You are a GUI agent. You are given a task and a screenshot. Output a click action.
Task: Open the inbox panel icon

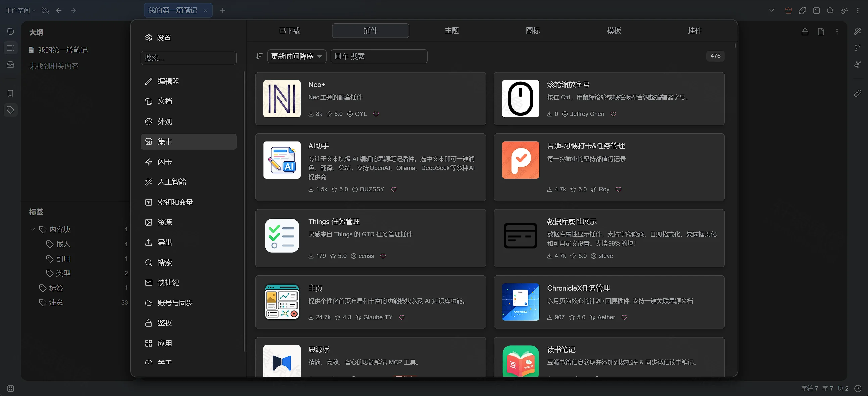click(x=10, y=64)
